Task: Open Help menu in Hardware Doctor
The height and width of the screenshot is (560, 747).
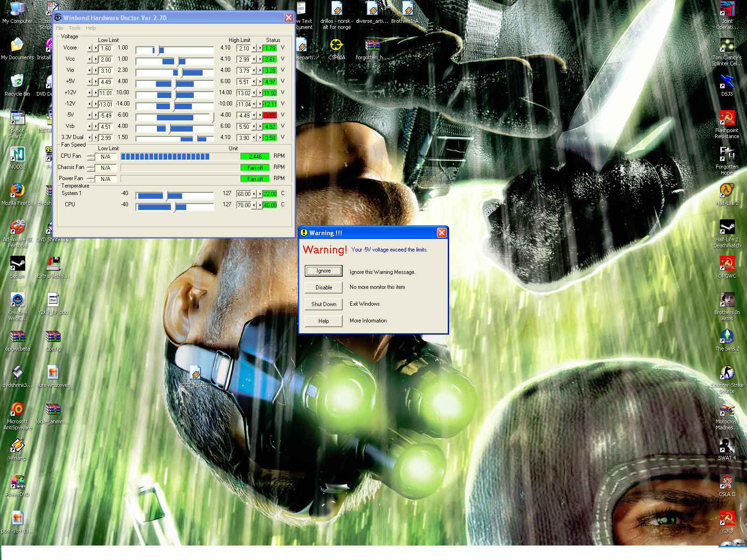Action: click(x=91, y=28)
